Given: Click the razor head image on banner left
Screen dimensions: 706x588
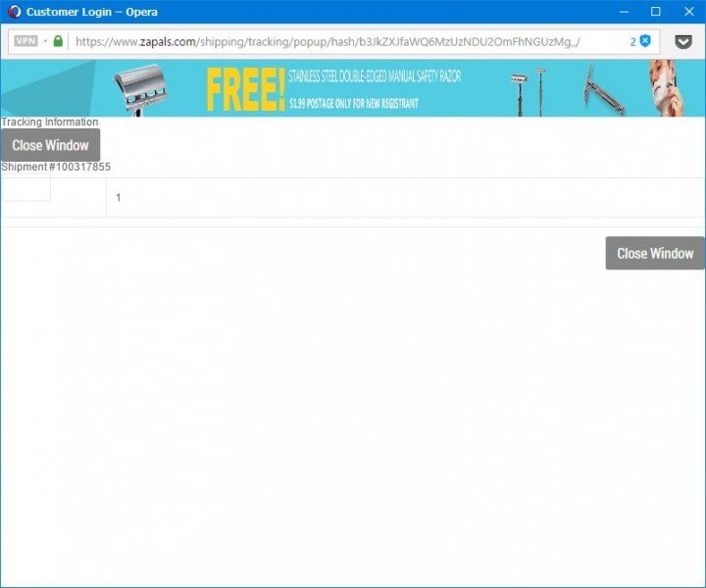Looking at the screenshot, I should pos(152,88).
